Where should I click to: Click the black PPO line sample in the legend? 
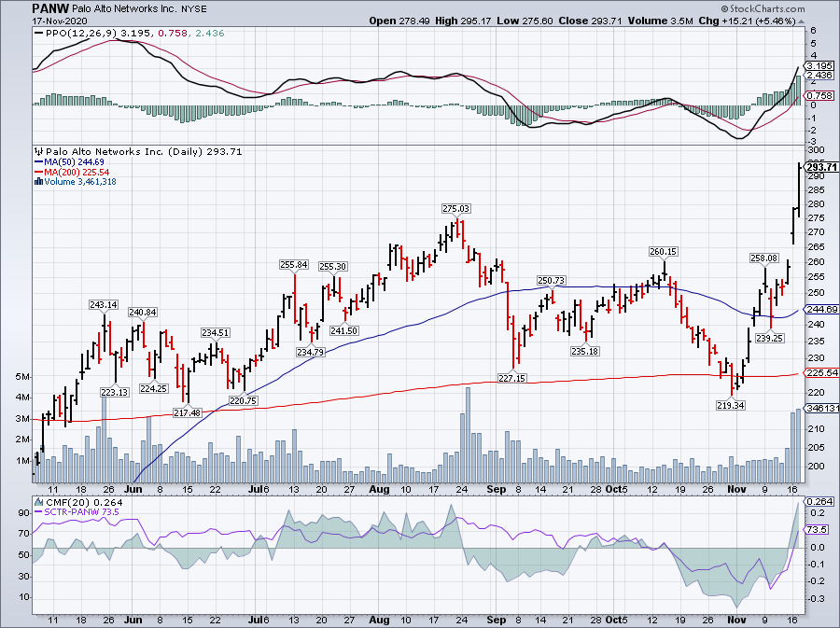(38, 34)
